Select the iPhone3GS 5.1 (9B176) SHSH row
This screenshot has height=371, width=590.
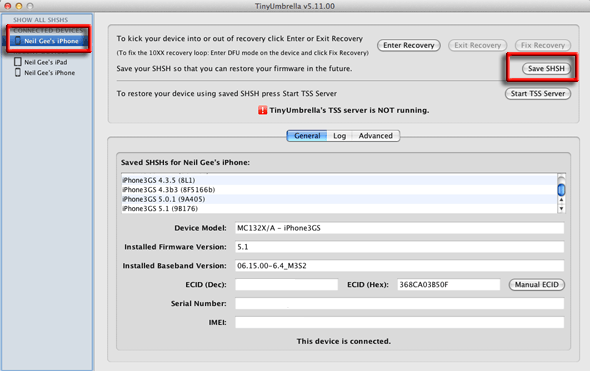tap(339, 208)
